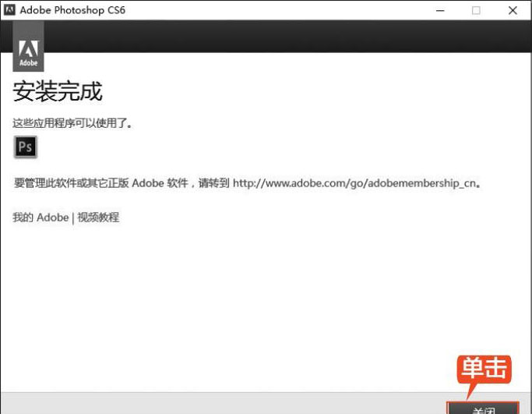Click the Adobe Photoshop CS6 window title
Viewport: 532px width, 414px height.
(x=72, y=10)
